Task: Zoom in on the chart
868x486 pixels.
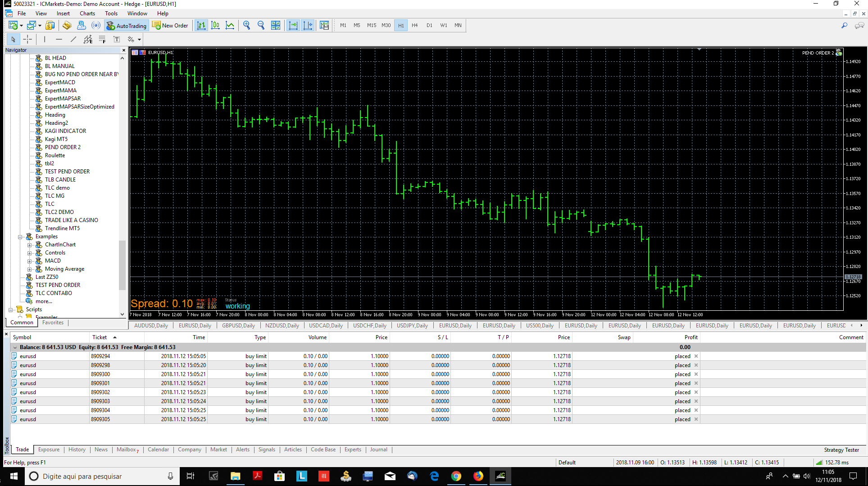Action: coord(246,26)
